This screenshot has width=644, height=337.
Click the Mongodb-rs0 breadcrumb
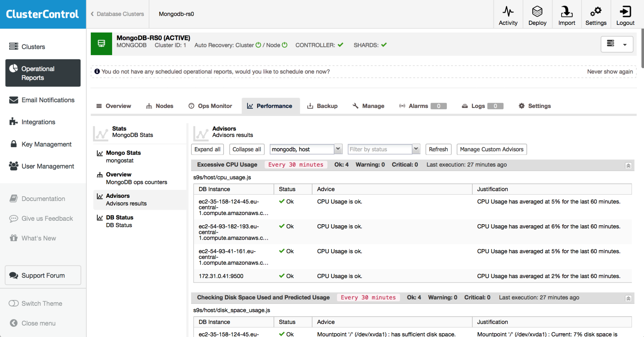[176, 14]
